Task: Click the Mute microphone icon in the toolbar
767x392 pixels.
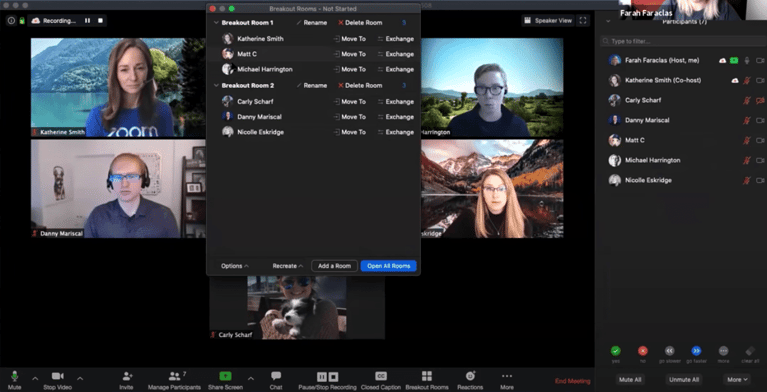Action: tap(15, 376)
